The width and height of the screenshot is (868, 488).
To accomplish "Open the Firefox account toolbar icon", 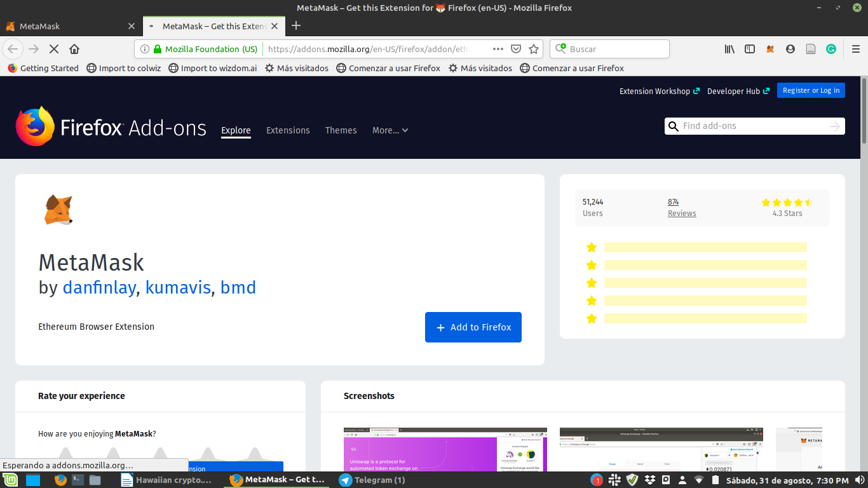I will pyautogui.click(x=790, y=49).
